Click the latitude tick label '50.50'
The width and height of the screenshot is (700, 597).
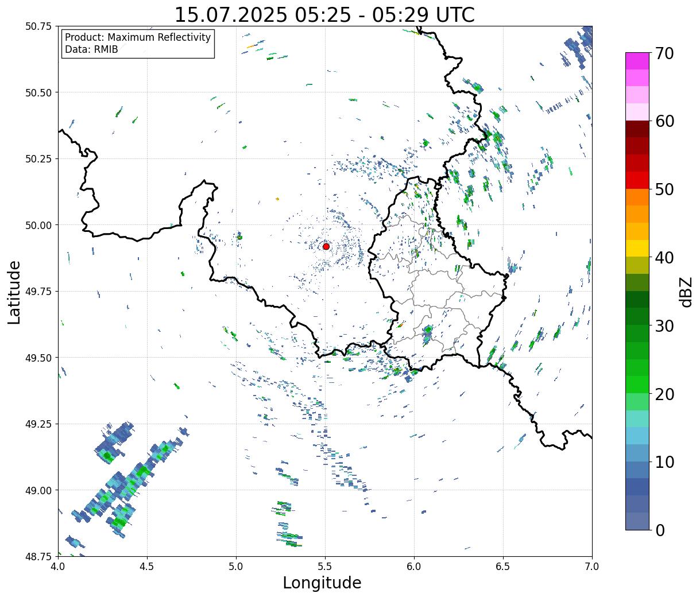click(x=38, y=92)
